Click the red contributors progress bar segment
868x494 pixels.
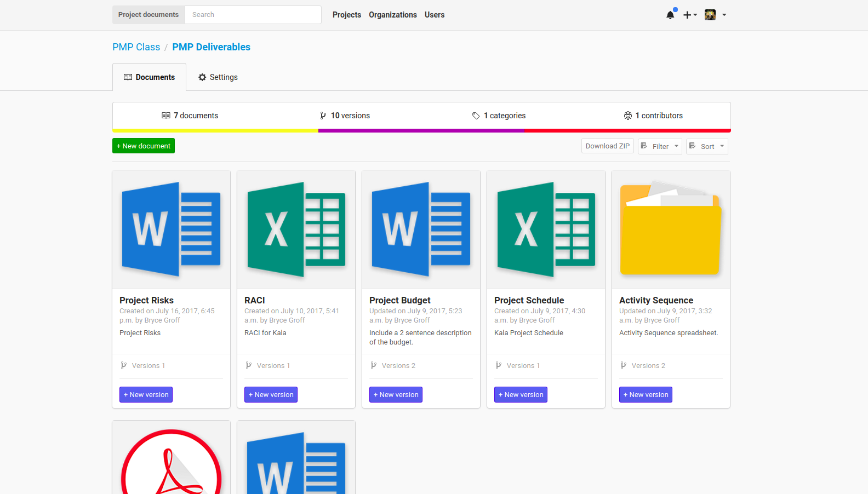coord(627,130)
